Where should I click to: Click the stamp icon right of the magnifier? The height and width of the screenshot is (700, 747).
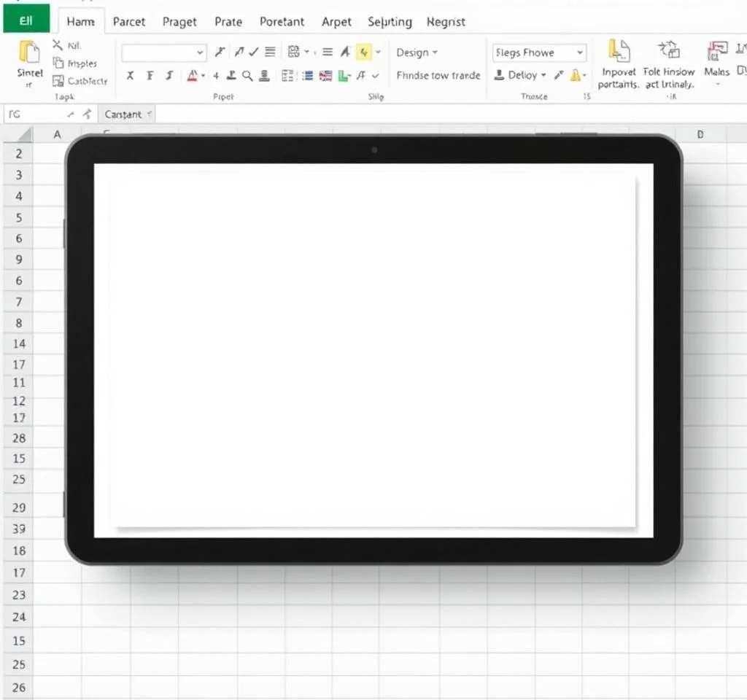tap(264, 75)
